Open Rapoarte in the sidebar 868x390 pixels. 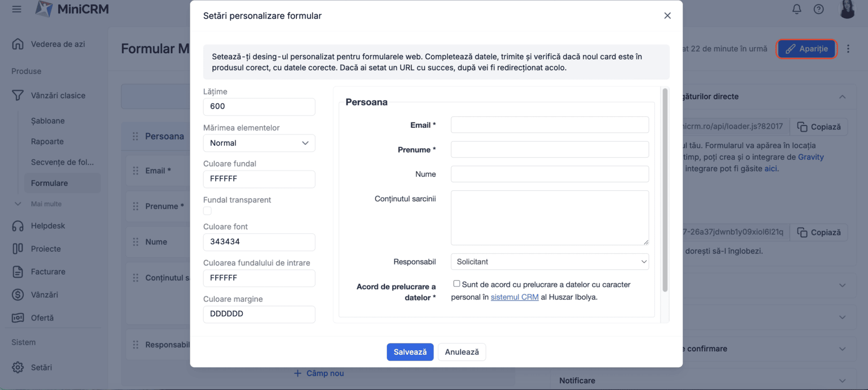(x=47, y=141)
